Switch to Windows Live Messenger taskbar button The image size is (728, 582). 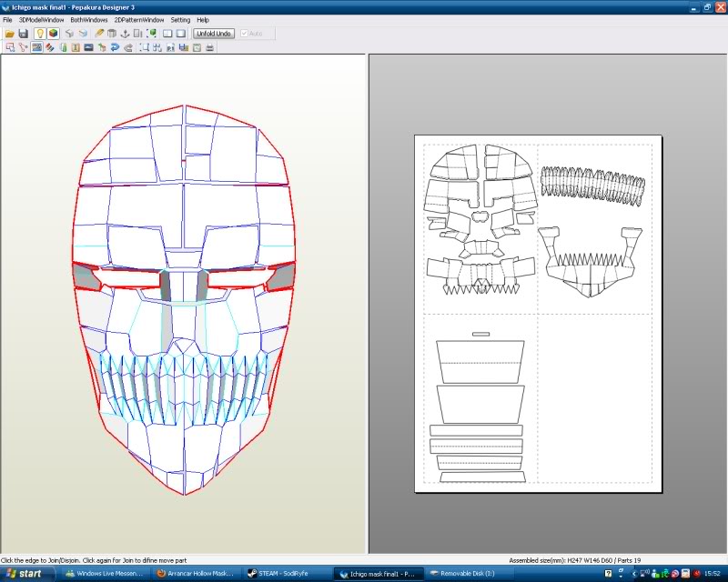(104, 574)
